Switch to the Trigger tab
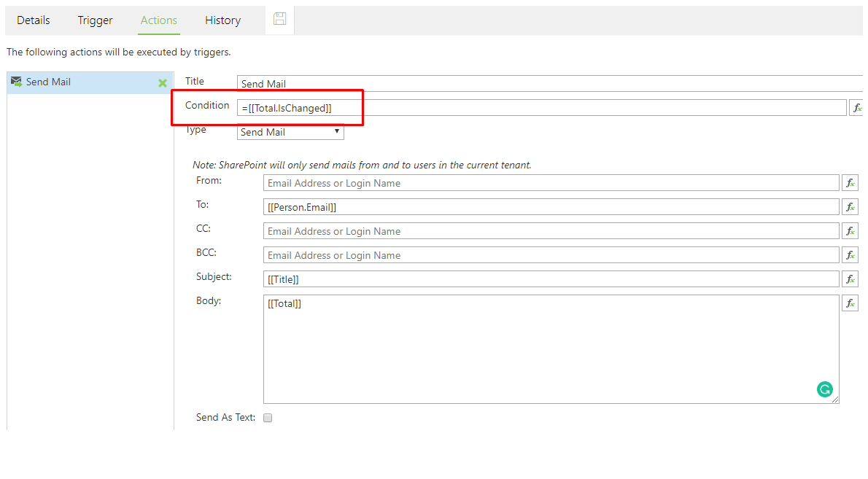868x479 pixels. point(96,20)
